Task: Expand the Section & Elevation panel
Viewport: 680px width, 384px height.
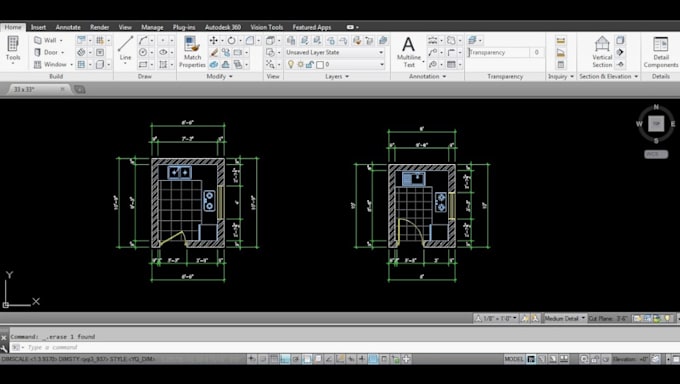Action: coord(608,76)
